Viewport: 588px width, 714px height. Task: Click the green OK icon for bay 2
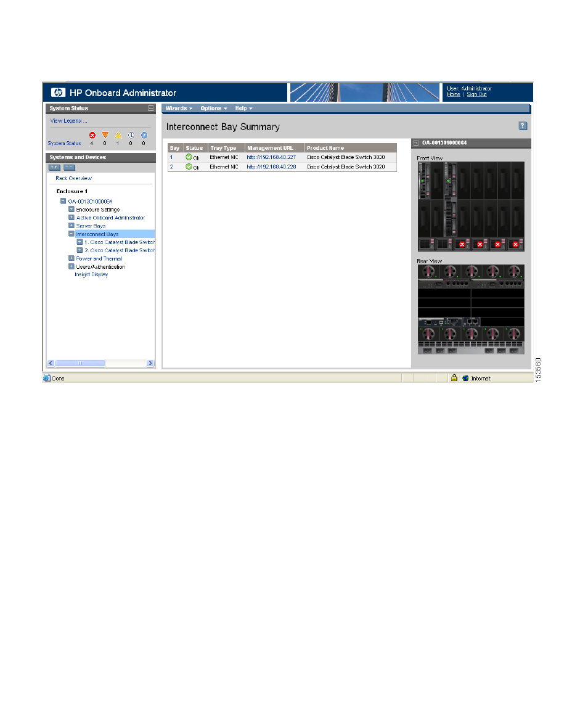[x=189, y=166]
